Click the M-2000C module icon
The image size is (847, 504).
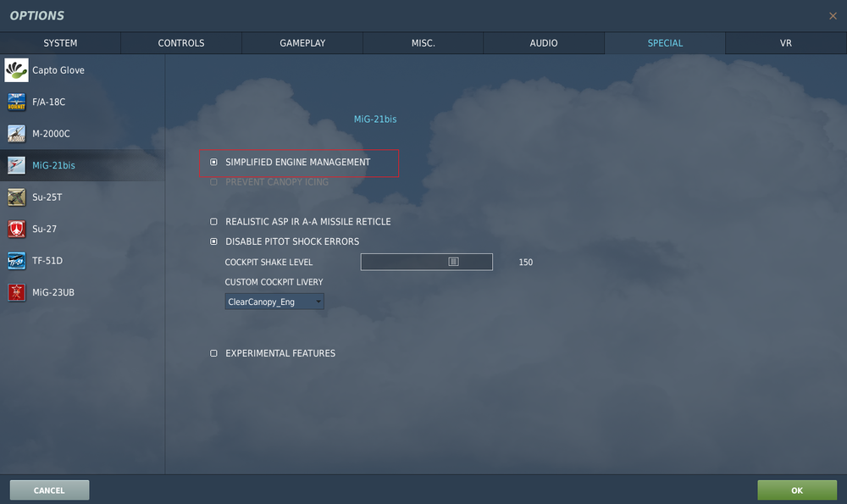[x=16, y=134]
